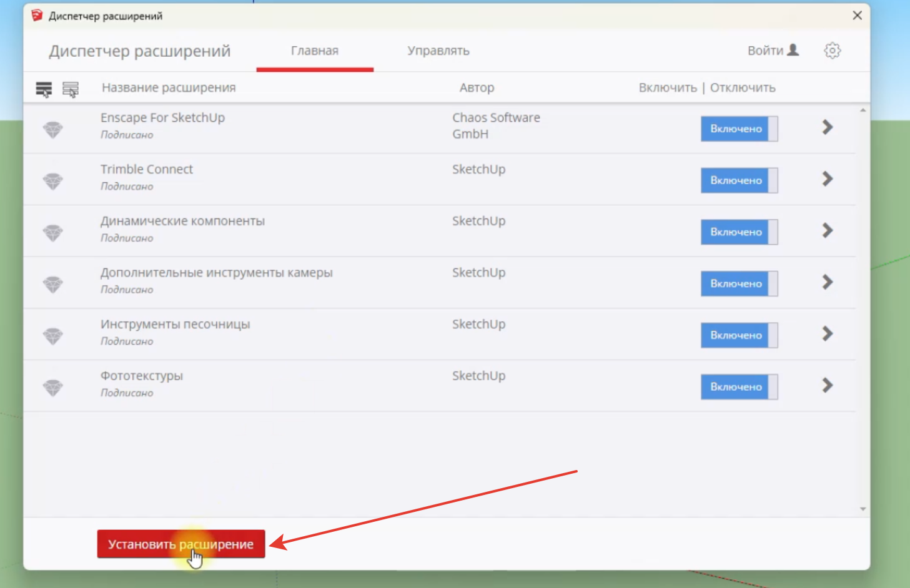Toggle the Enscape For SketchUp Включено switch
Image resolution: width=910 pixels, height=588 pixels.
[739, 129]
